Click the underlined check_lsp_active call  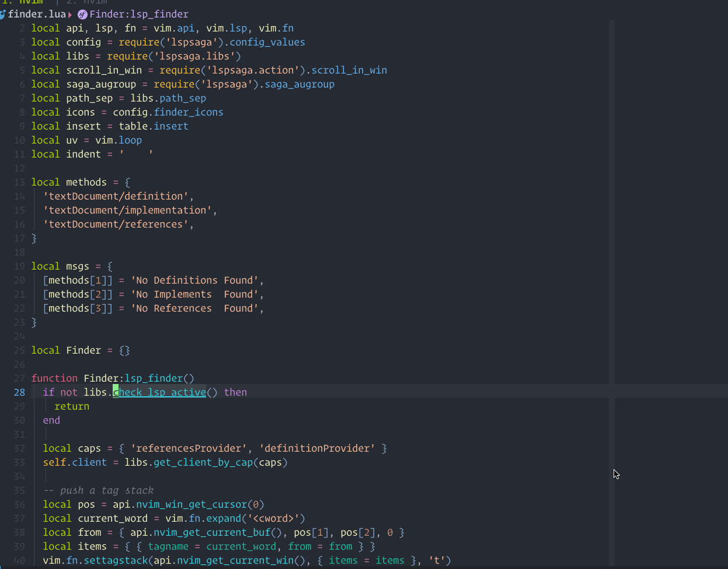[159, 392]
